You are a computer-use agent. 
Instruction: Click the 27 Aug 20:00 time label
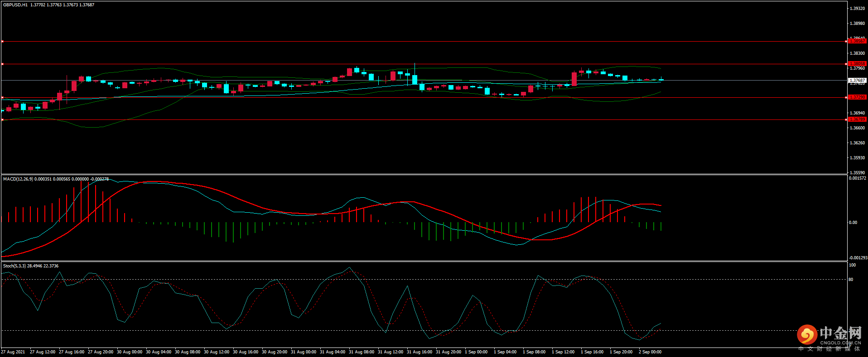pyautogui.click(x=101, y=352)
